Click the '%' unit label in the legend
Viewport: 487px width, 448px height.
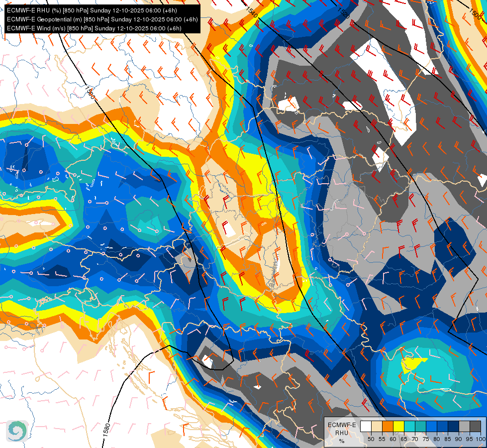(342, 441)
